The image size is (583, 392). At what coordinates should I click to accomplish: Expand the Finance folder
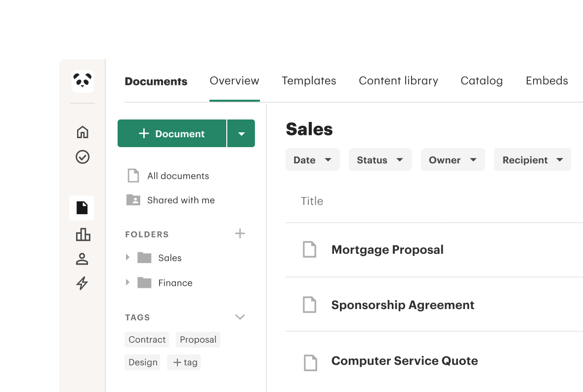[x=127, y=282]
